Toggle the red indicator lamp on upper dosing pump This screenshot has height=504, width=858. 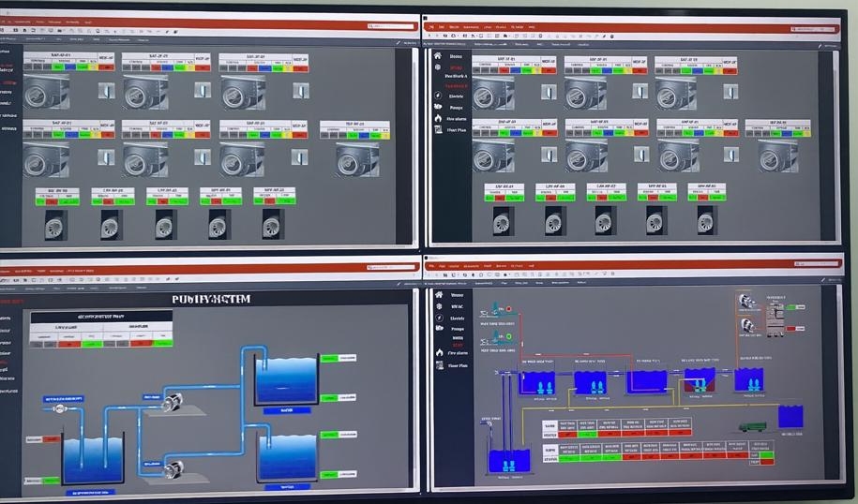click(x=509, y=308)
